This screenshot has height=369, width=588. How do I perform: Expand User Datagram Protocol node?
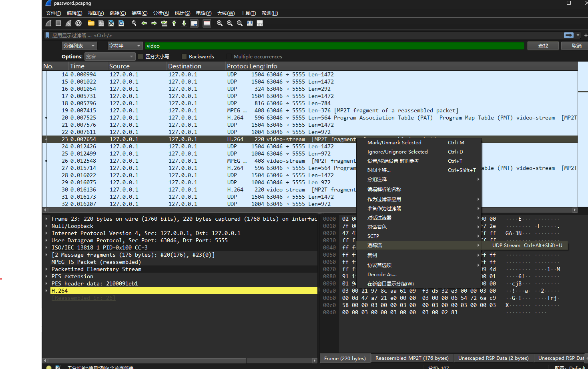pyautogui.click(x=46, y=240)
